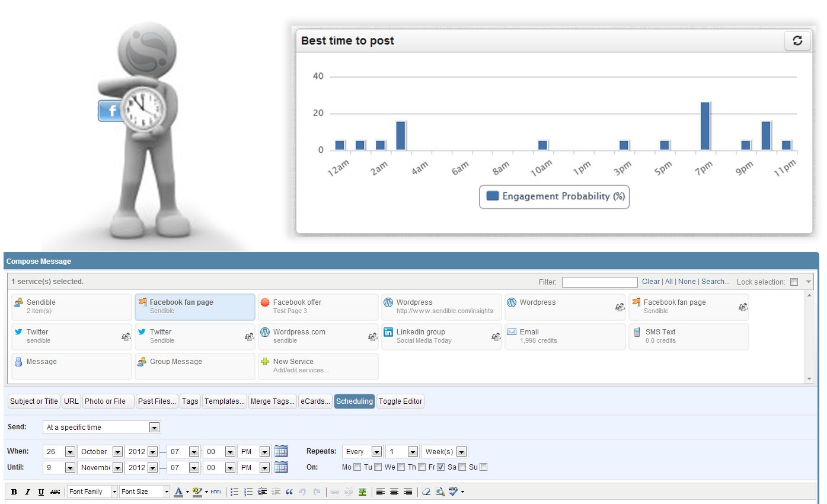Open the Font Family dropdown

(x=92, y=492)
